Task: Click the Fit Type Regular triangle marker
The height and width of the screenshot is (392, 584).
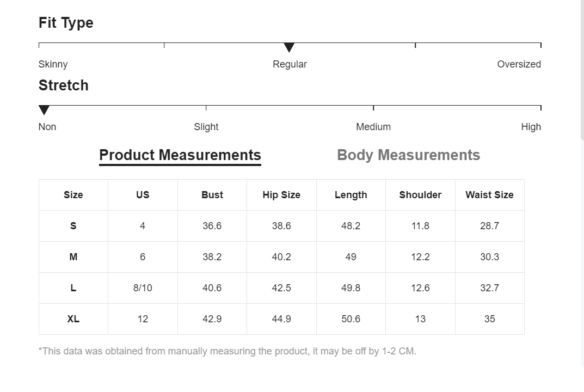Action: coord(289,48)
